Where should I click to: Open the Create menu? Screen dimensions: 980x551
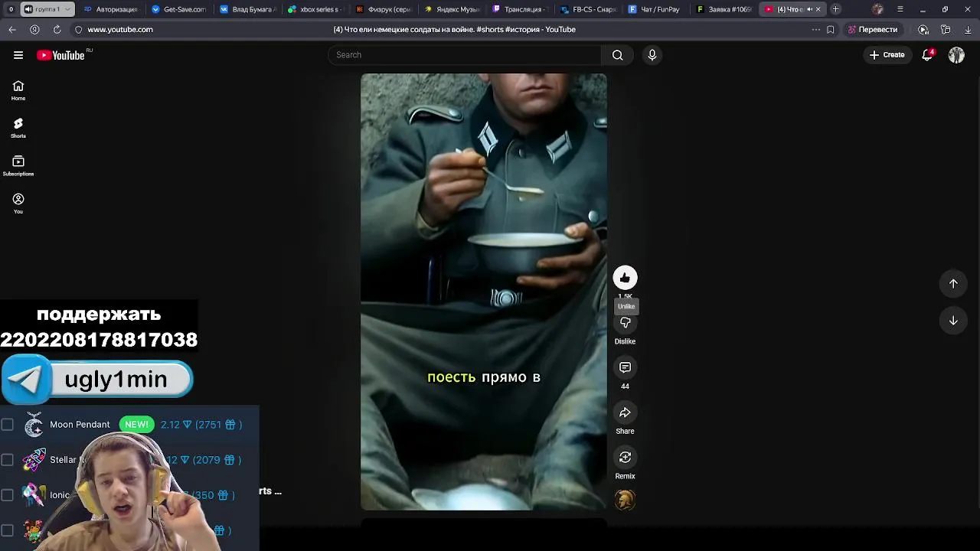tap(887, 55)
